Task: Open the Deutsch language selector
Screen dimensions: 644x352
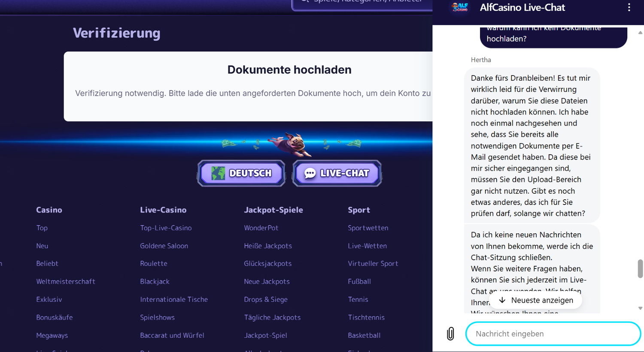Action: pos(241,173)
